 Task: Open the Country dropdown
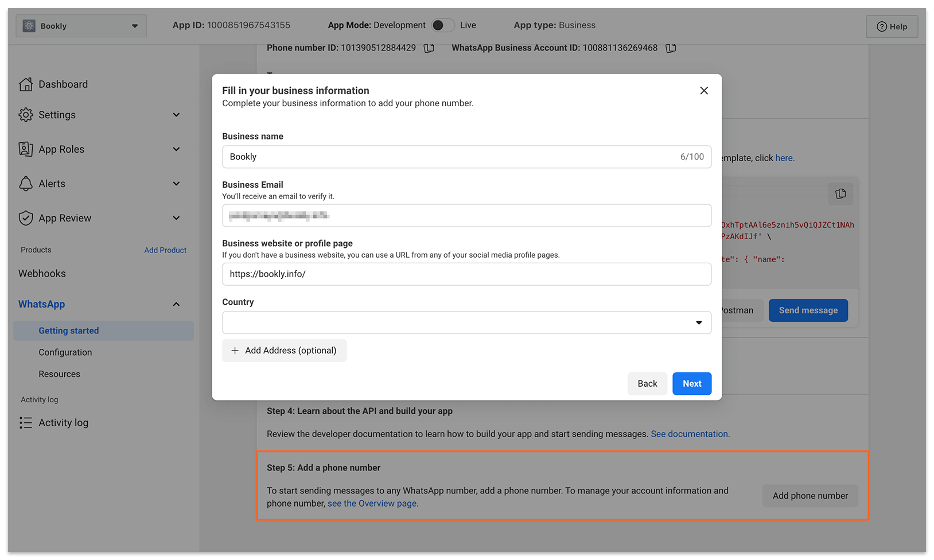click(x=466, y=322)
